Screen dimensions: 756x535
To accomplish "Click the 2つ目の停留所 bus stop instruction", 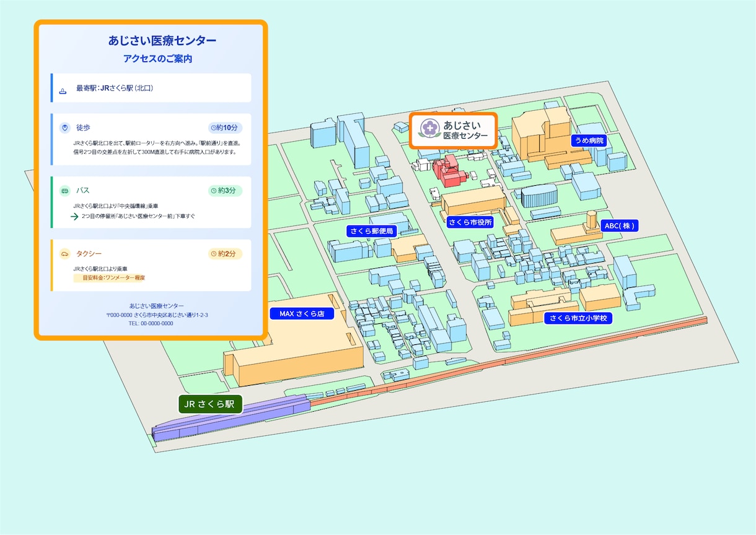I will [138, 216].
